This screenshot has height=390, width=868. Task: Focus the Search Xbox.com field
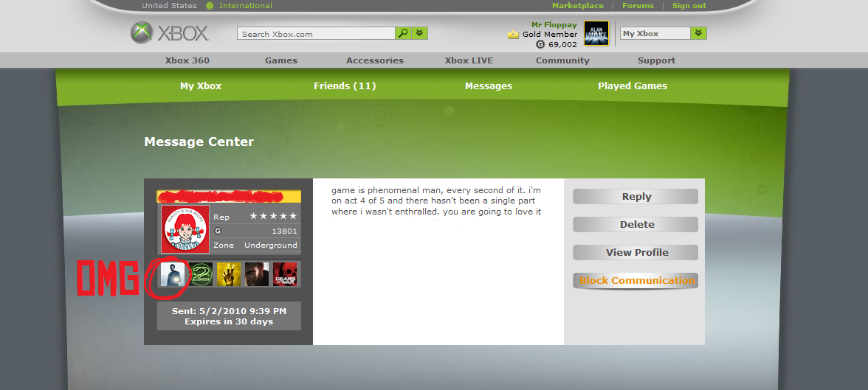pyautogui.click(x=316, y=34)
